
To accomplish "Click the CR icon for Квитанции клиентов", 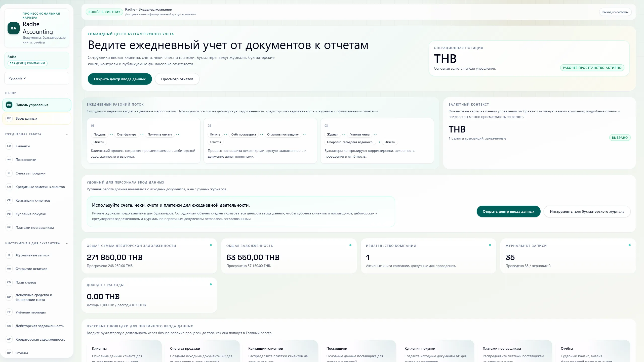I will tap(9, 200).
